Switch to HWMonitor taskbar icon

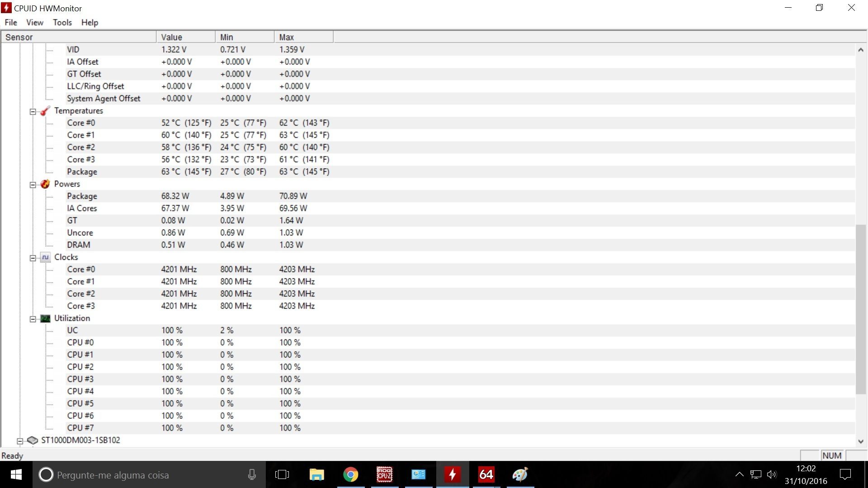[x=452, y=474]
